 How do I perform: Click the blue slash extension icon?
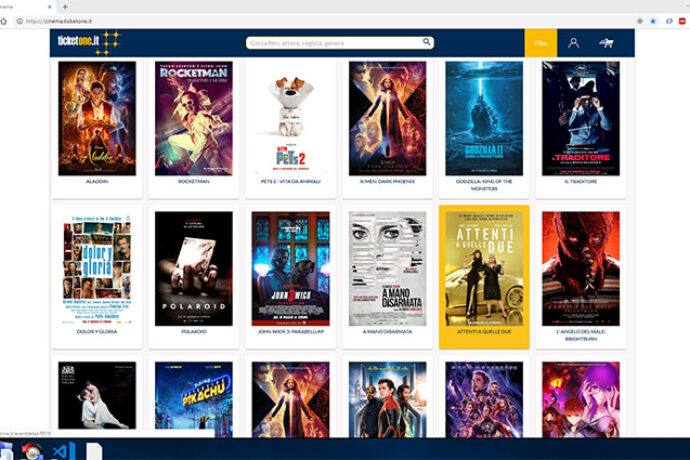coord(669,21)
